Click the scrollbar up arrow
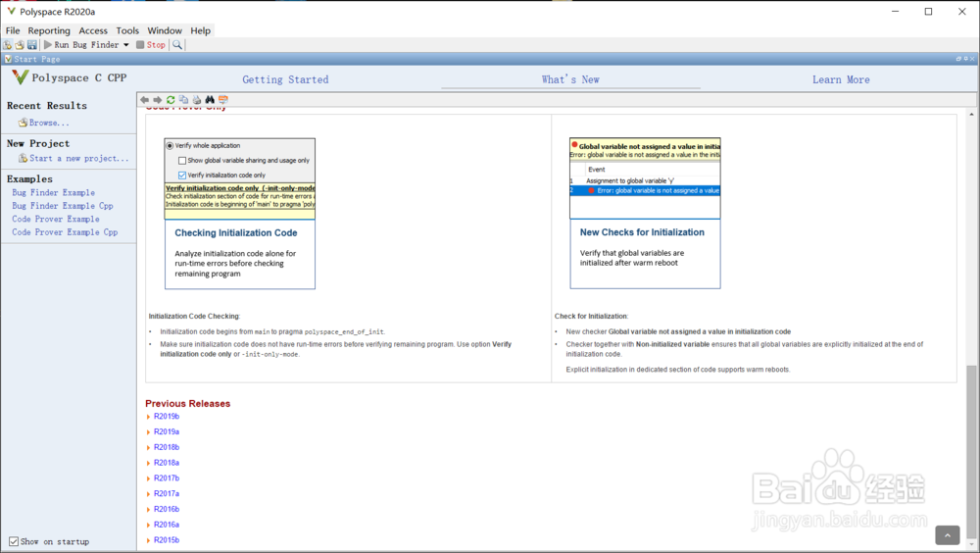The height and width of the screenshot is (553, 980). click(x=971, y=115)
